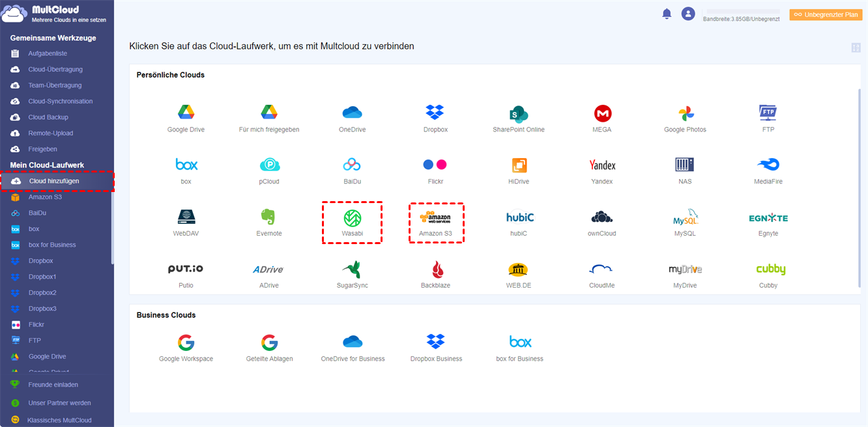This screenshot has height=427, width=868.
Task: Pick the MediaFire cloud icon
Action: tap(768, 165)
